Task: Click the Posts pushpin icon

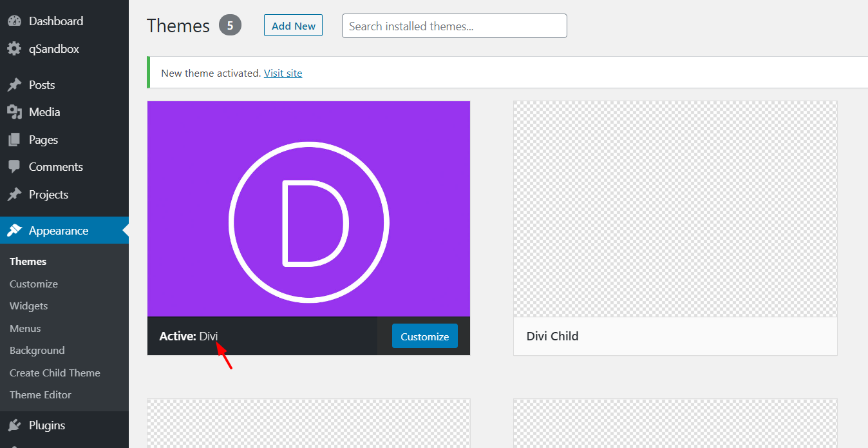Action: (x=14, y=84)
